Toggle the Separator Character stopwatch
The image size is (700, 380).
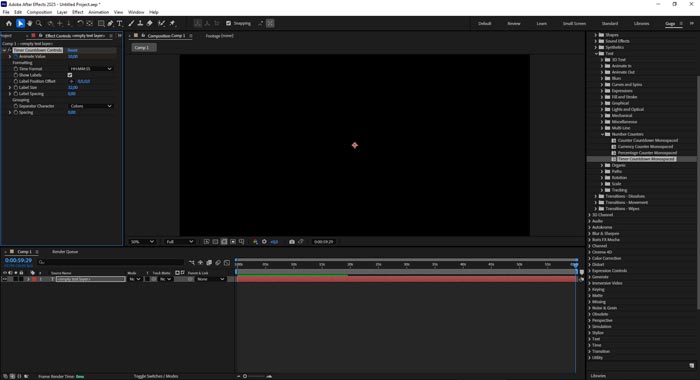tap(16, 106)
